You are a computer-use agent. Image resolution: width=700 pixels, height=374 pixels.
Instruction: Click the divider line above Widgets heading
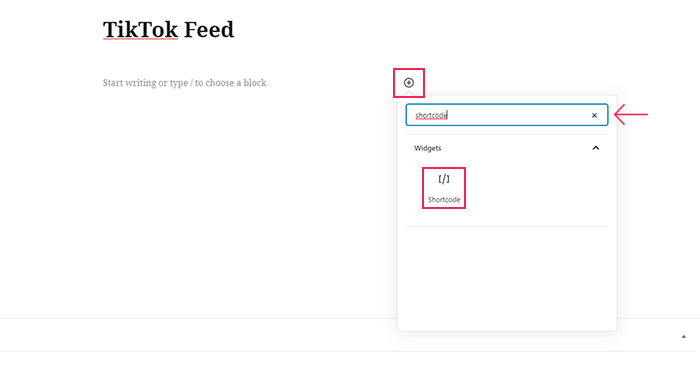(x=507, y=134)
